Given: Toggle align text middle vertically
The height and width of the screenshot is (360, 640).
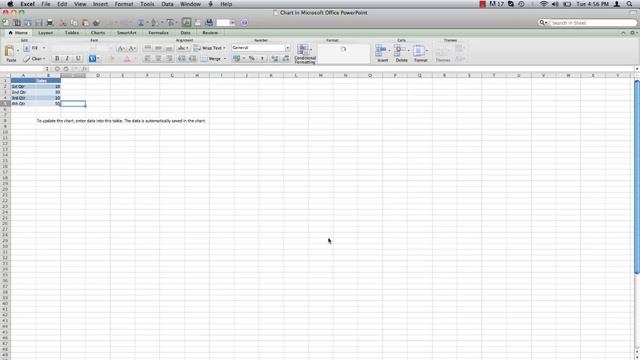Looking at the screenshot, I should click(158, 48).
